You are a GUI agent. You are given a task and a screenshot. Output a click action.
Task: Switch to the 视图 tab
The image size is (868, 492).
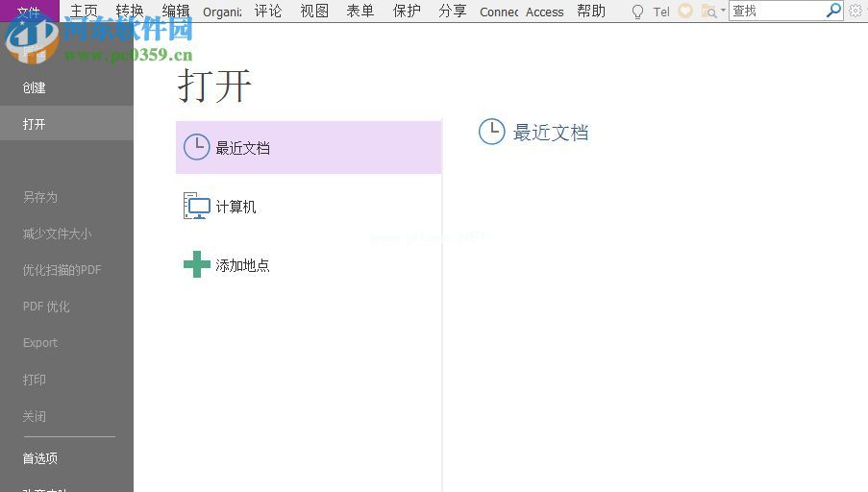(314, 12)
